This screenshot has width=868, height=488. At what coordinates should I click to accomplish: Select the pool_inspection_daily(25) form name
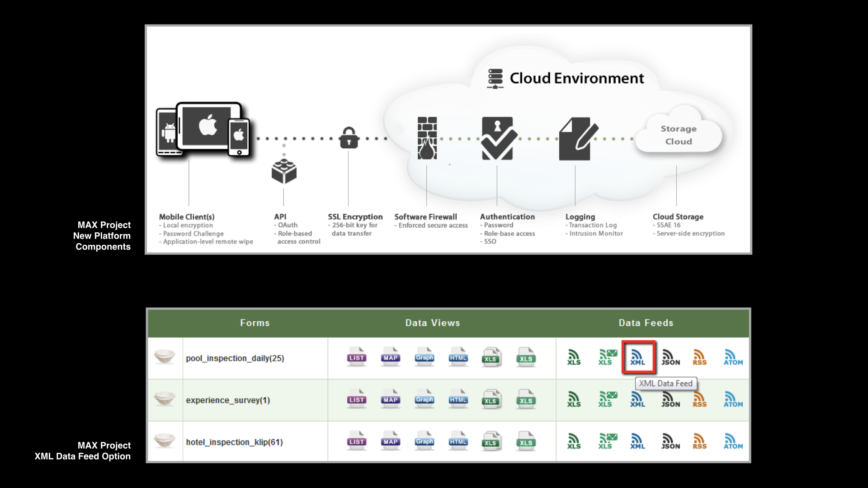point(235,358)
